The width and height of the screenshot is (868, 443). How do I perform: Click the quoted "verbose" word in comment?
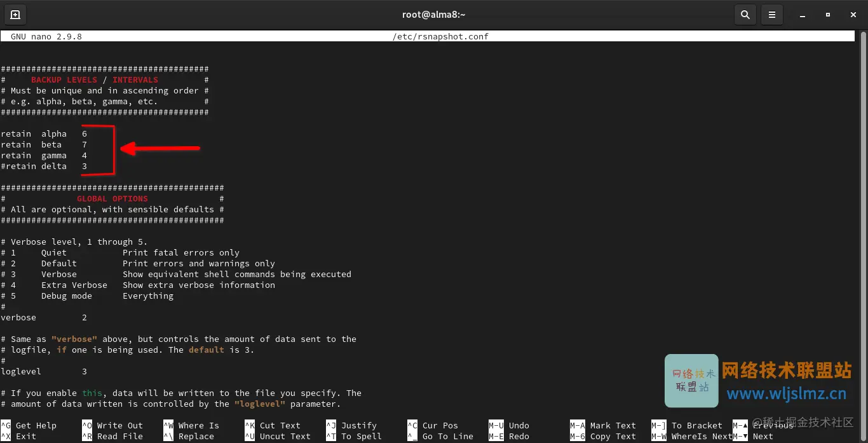tap(74, 339)
